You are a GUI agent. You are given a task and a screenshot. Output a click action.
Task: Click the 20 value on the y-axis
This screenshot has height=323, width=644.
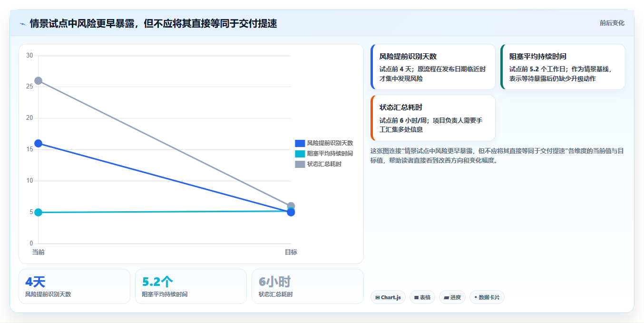[29, 118]
